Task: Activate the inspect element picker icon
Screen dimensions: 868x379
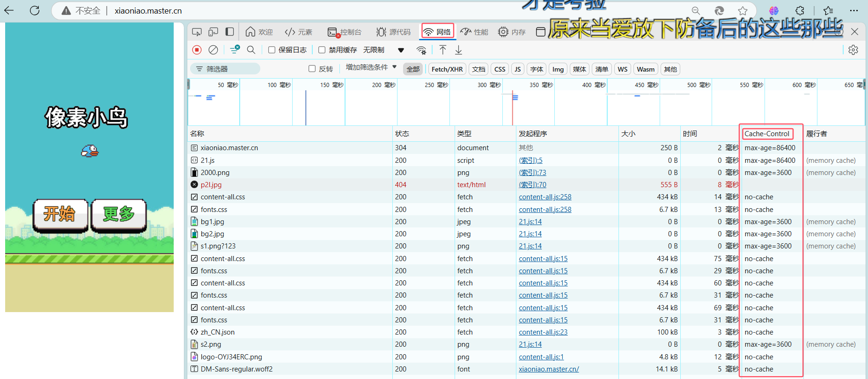Action: 197,32
